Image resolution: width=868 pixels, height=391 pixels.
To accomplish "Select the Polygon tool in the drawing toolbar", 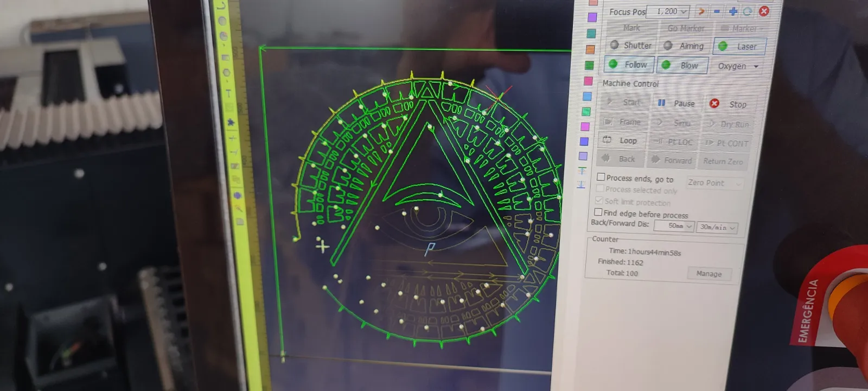I will click(x=226, y=72).
